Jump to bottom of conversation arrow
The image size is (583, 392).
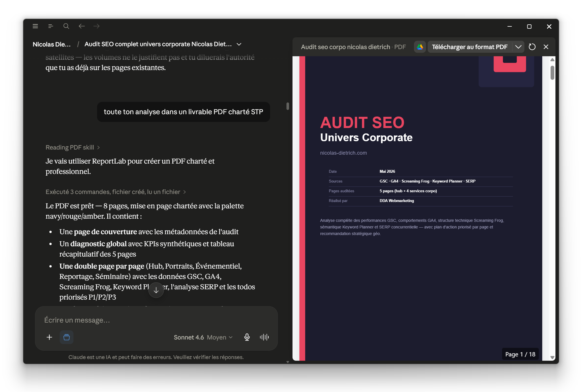[x=156, y=290]
